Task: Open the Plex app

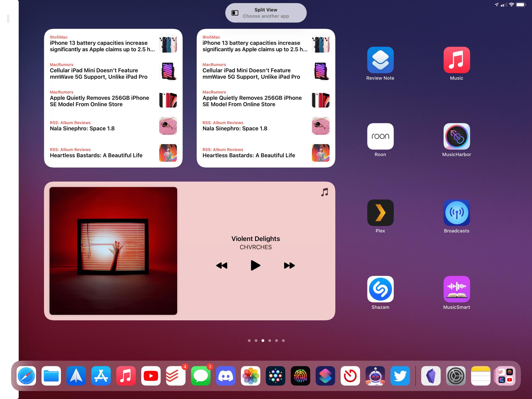Action: 380,213
